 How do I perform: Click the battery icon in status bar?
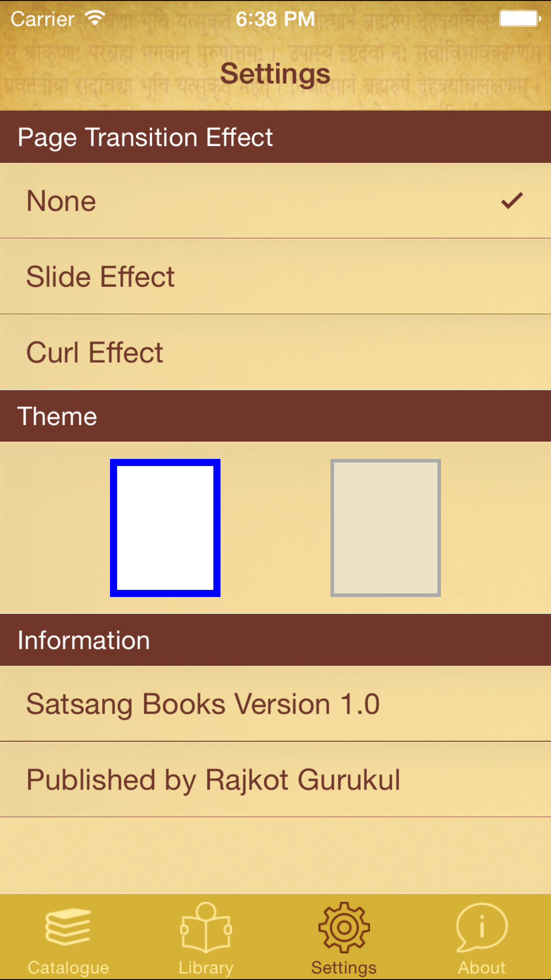tap(520, 19)
